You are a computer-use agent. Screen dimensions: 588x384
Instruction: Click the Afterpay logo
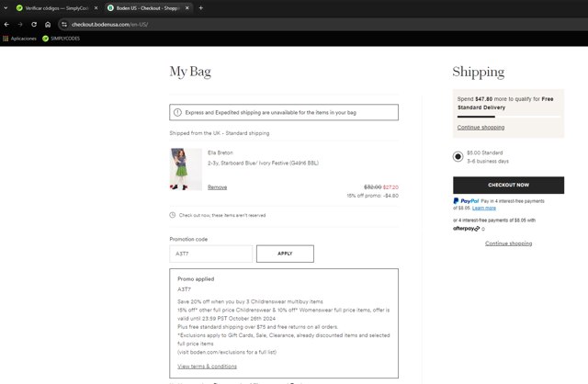click(466, 229)
